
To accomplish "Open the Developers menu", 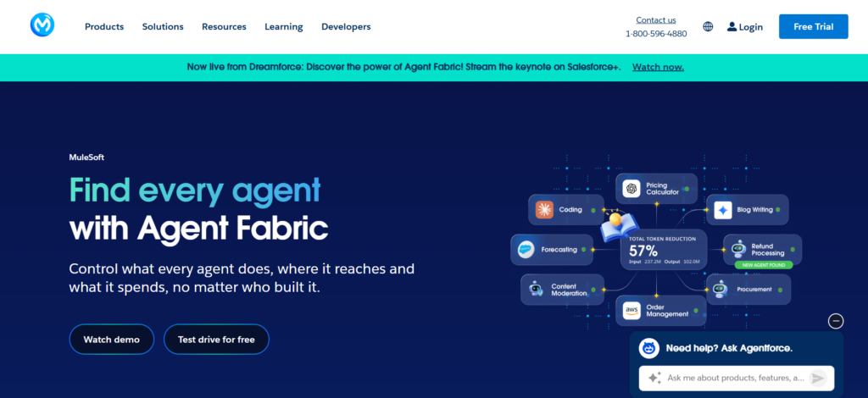I will pos(346,26).
